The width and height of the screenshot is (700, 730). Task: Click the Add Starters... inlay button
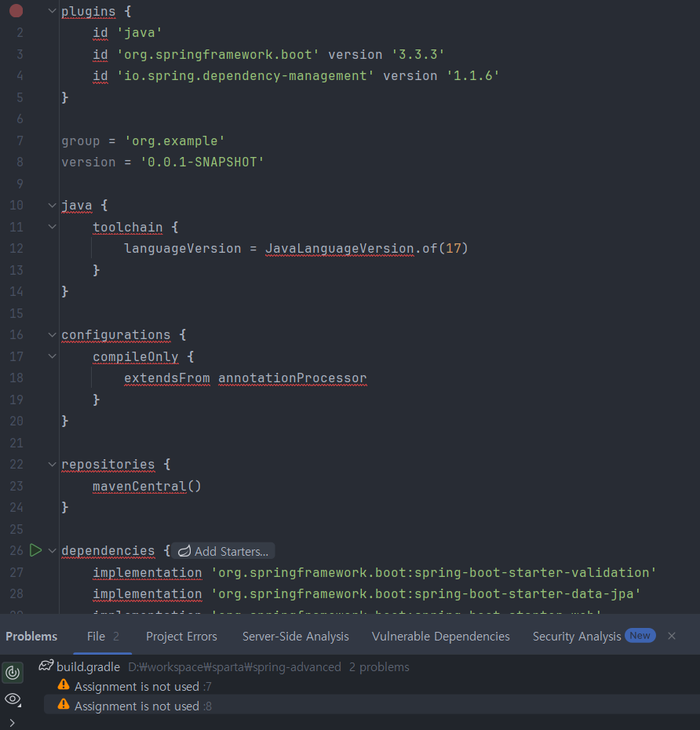(223, 551)
